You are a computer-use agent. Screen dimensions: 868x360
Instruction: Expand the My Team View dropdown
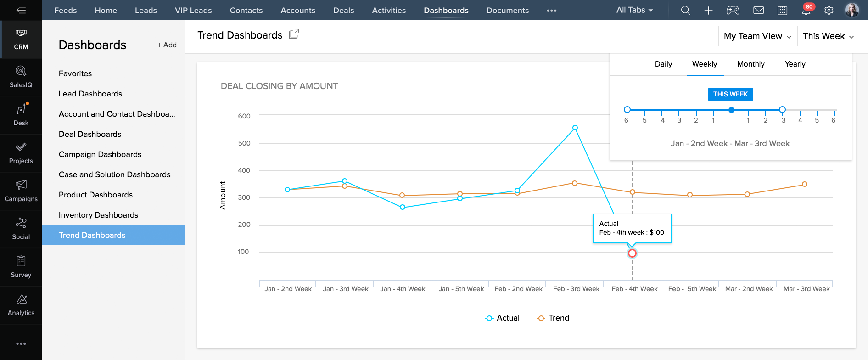757,36
